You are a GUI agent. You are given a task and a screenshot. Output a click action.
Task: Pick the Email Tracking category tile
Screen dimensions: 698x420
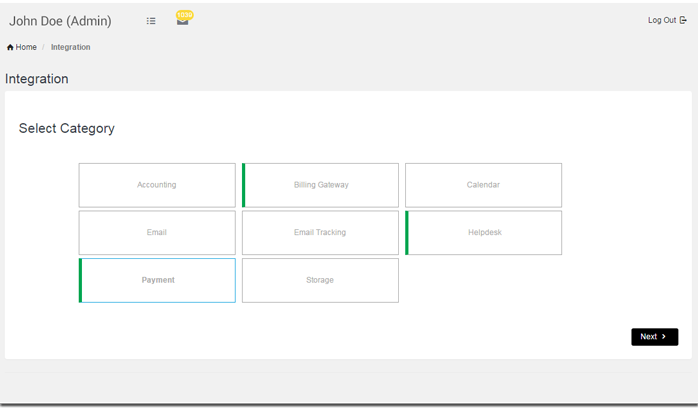tap(321, 232)
